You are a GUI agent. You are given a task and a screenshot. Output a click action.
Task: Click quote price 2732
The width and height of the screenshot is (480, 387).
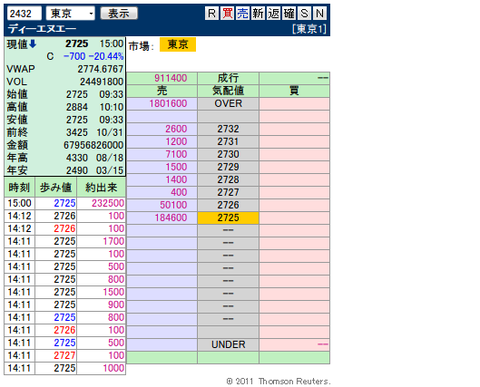point(228,129)
